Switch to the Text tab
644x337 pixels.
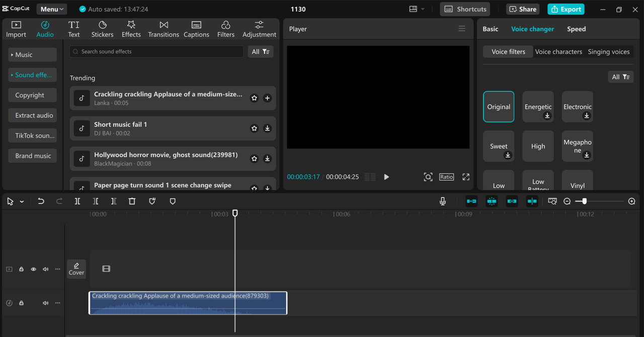pyautogui.click(x=74, y=29)
